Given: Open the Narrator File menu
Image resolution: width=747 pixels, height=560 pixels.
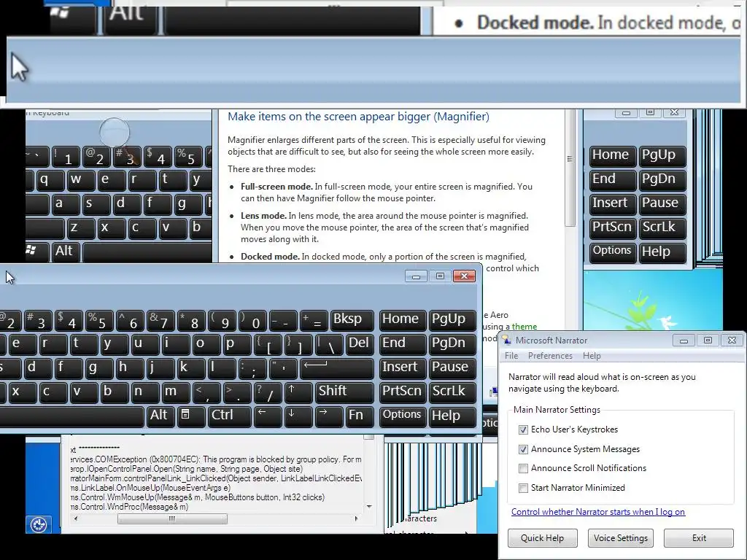Looking at the screenshot, I should click(511, 356).
